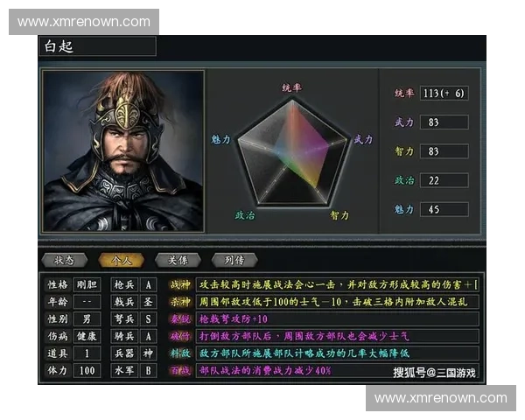Screen dimensions: 525x420
Task: Click the 秦锐 skill label
Action: tap(180, 319)
